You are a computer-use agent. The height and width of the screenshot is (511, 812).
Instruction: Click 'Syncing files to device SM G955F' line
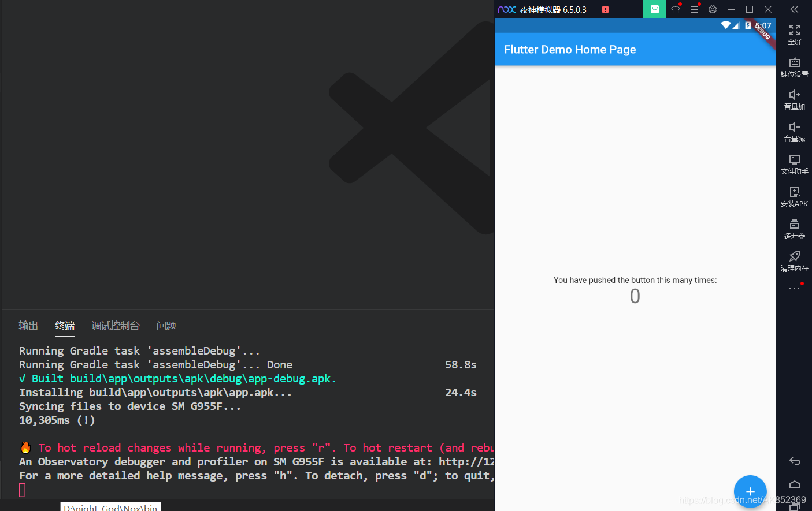pos(130,406)
